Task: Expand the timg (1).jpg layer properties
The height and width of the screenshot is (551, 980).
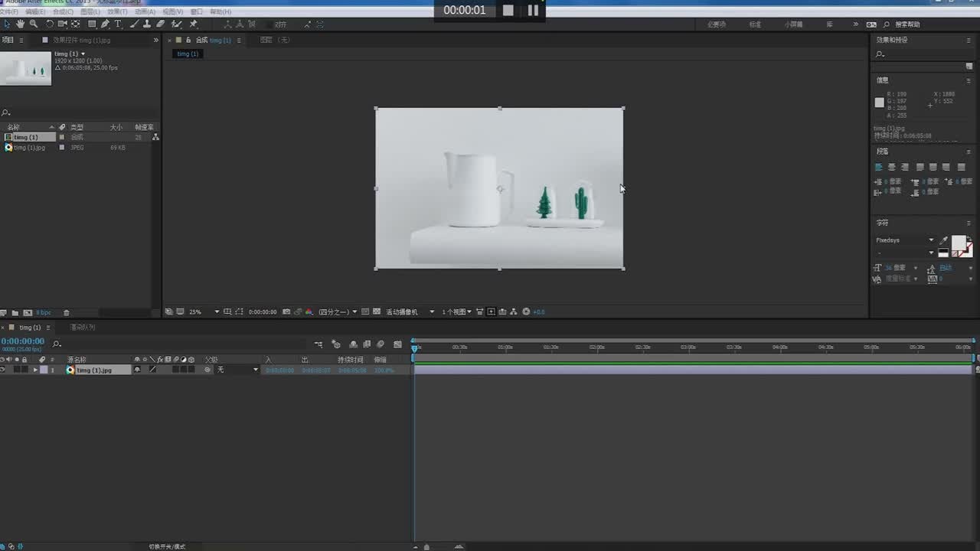Action: coord(35,370)
